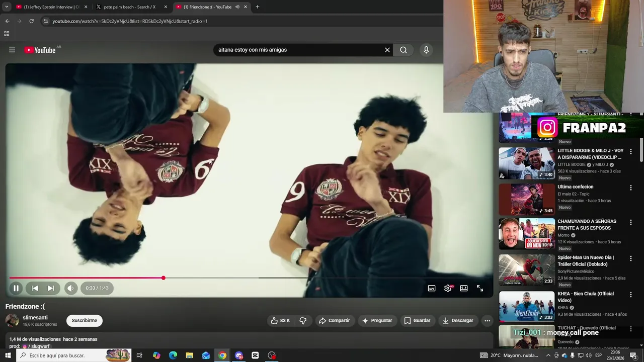Reload the current page
This screenshot has width=644, height=362.
click(31, 21)
